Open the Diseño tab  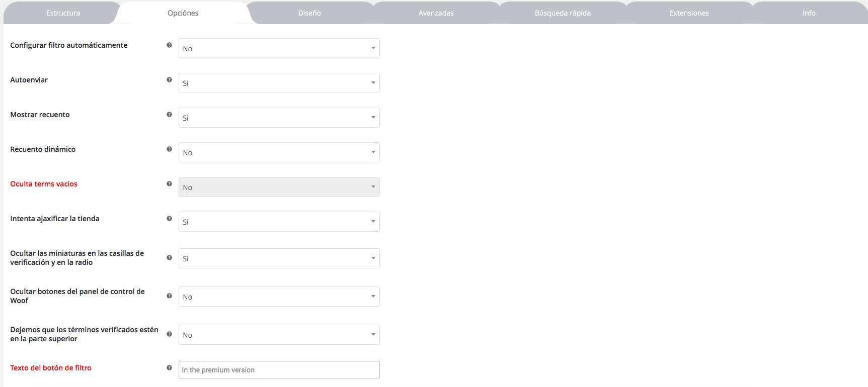(309, 13)
